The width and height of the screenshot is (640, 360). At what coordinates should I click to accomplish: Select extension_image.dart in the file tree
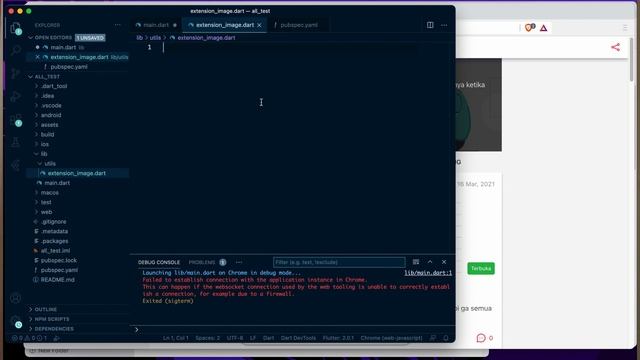click(76, 173)
